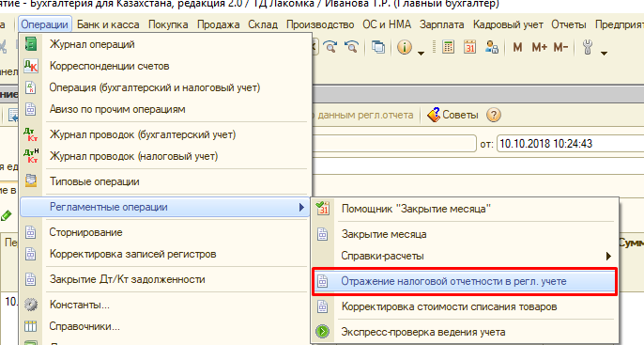Click Дт/Кт icon beside Журнал проводок (бухгалтерский учет)
Viewport: 644px width, 345px height.
[31, 134]
